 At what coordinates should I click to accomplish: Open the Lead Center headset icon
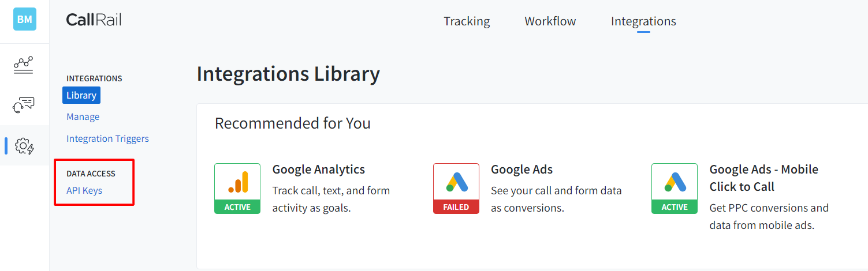tap(24, 106)
